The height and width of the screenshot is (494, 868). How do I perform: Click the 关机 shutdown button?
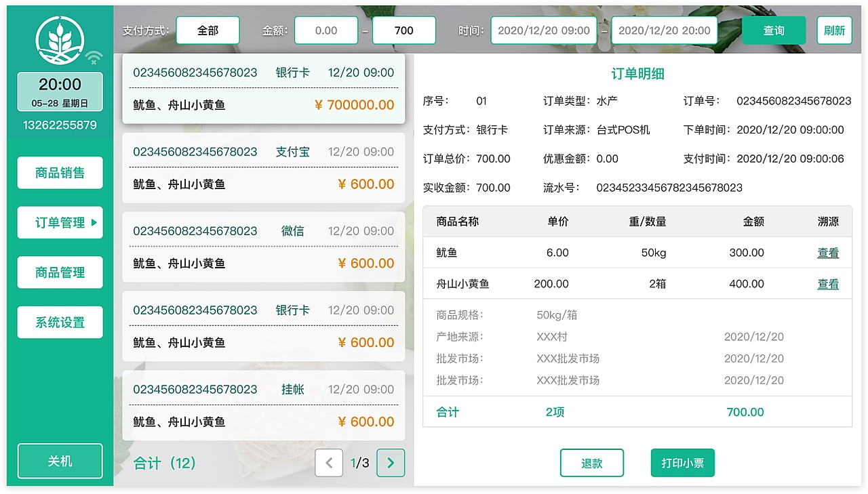tap(60, 461)
